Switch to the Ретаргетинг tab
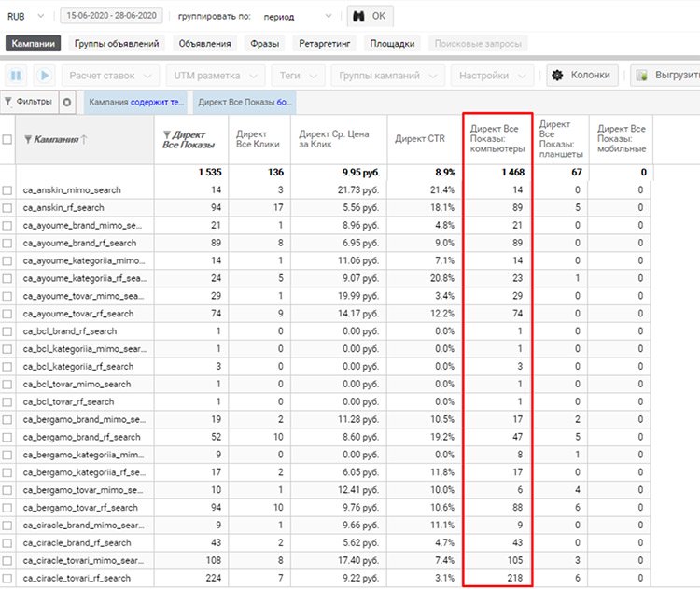700x589 pixels. [325, 43]
